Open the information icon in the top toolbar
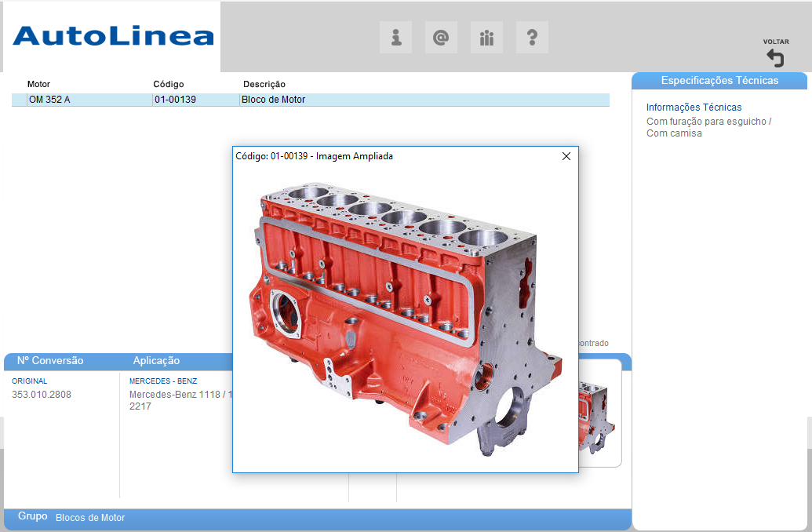The height and width of the screenshot is (532, 812). [x=395, y=37]
